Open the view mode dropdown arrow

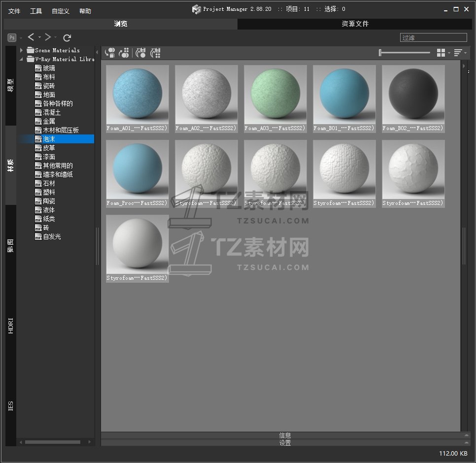click(449, 53)
